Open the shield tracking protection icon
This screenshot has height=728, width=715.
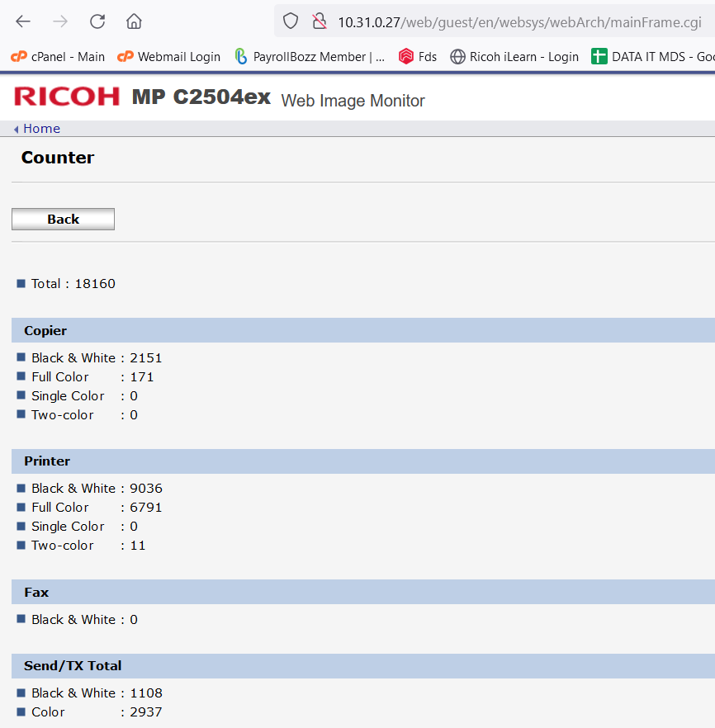click(291, 21)
